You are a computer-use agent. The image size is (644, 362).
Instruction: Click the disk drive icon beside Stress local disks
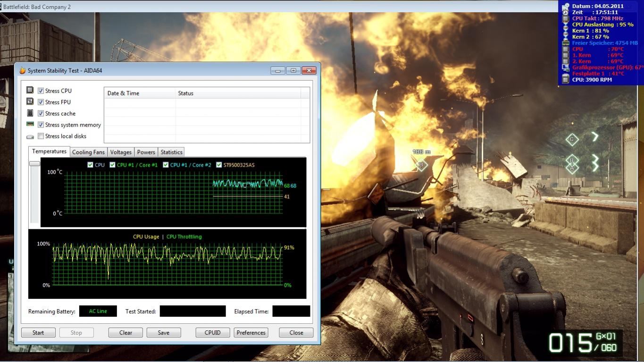(x=30, y=136)
